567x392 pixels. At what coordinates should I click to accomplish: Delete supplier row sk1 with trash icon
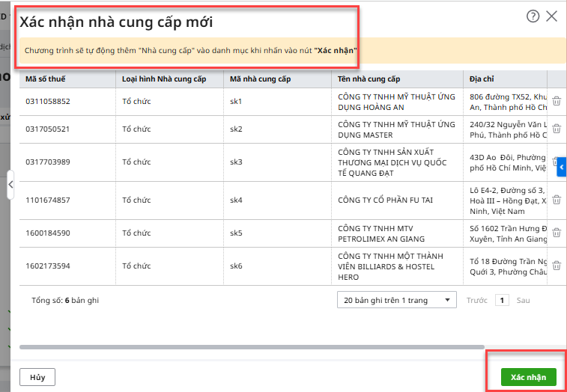point(557,101)
